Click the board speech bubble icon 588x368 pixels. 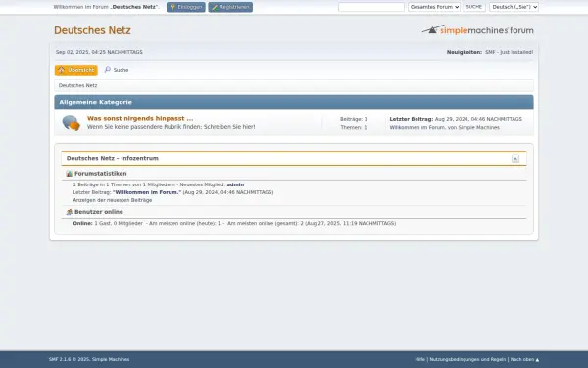coord(71,123)
